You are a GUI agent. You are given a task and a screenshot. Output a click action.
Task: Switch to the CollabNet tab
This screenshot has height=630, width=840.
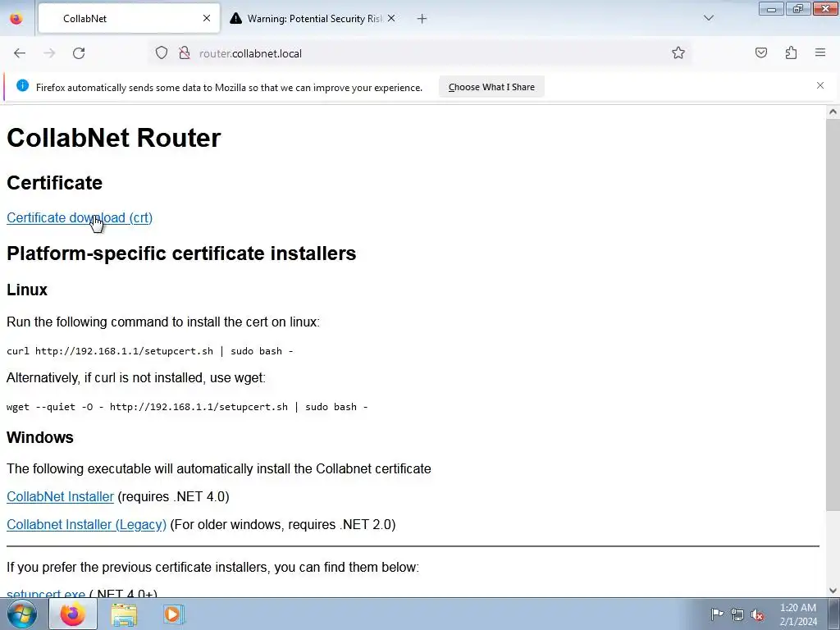tap(129, 18)
